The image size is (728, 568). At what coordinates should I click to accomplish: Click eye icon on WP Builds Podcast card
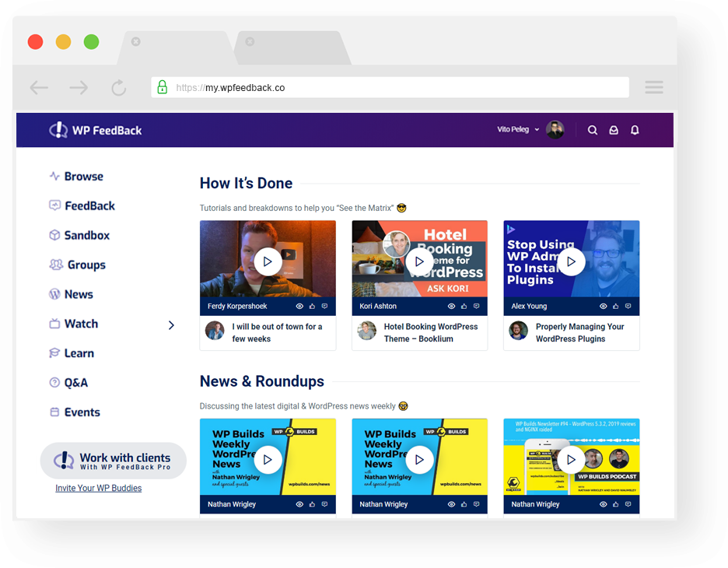[603, 504]
